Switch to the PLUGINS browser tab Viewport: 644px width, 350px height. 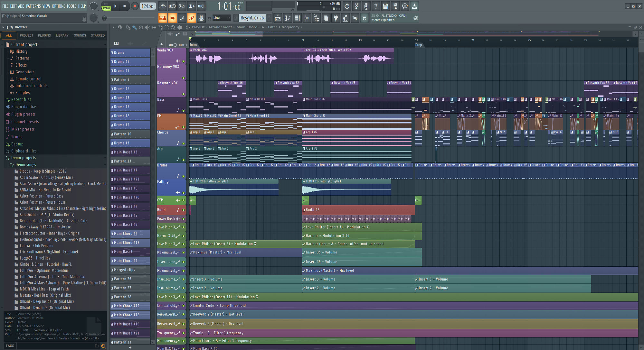[x=44, y=35]
